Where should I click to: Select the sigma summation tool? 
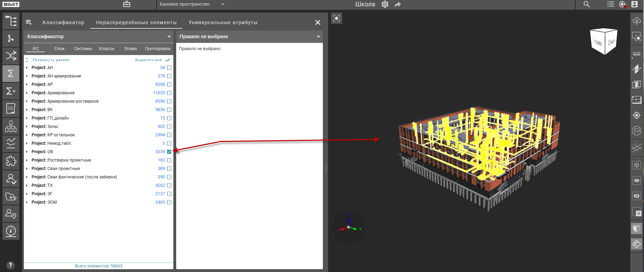tap(11, 73)
